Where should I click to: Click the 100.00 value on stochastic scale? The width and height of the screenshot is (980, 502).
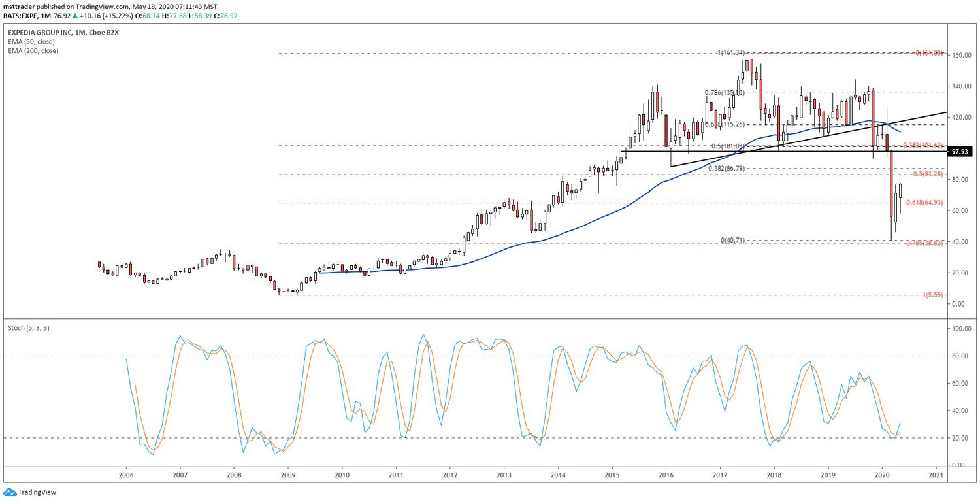[961, 329]
